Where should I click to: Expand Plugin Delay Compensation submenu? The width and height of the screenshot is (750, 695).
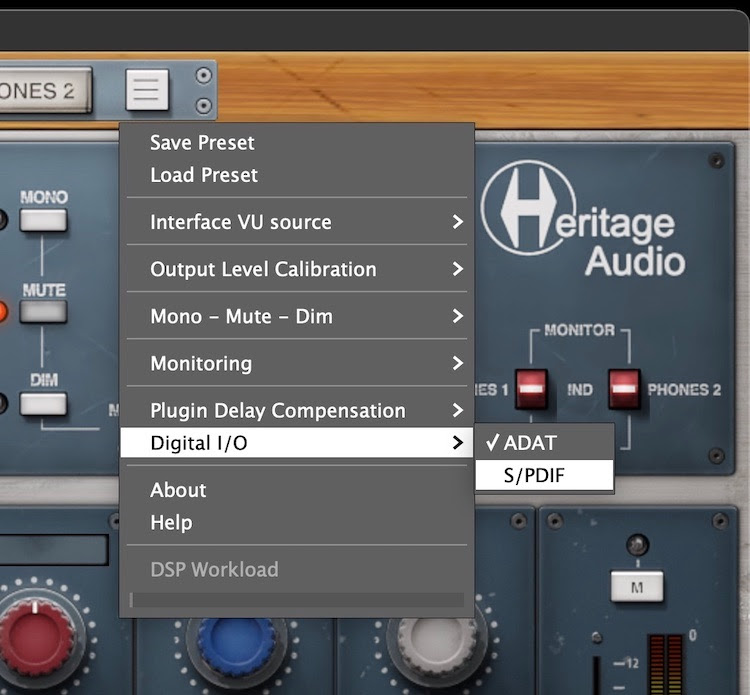(296, 410)
